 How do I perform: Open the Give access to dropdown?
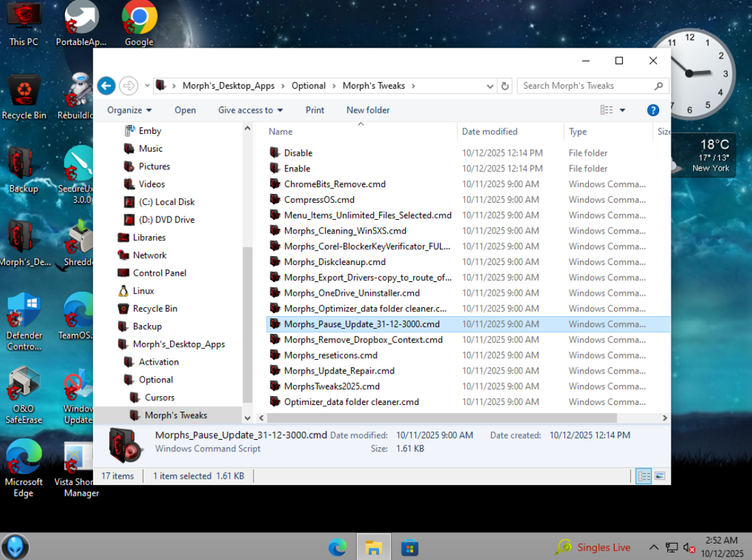point(250,110)
